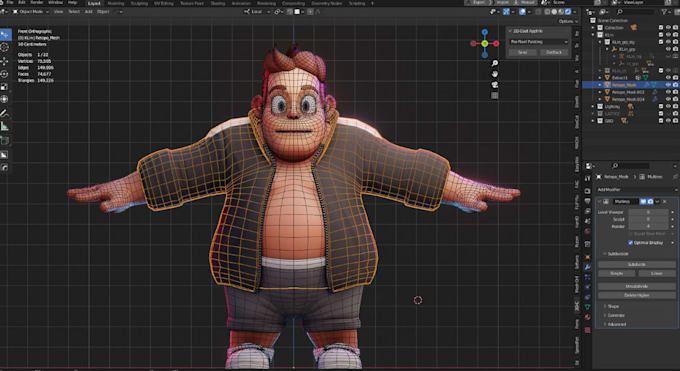Image resolution: width=680 pixels, height=371 pixels.
Task: Click the zoom magnifier viewport icon
Action: point(495,63)
